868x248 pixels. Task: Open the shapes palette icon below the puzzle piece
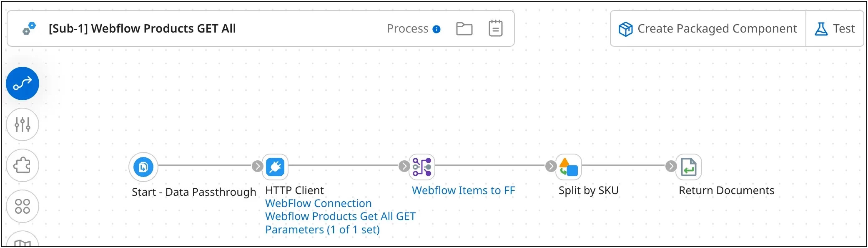coord(23,206)
